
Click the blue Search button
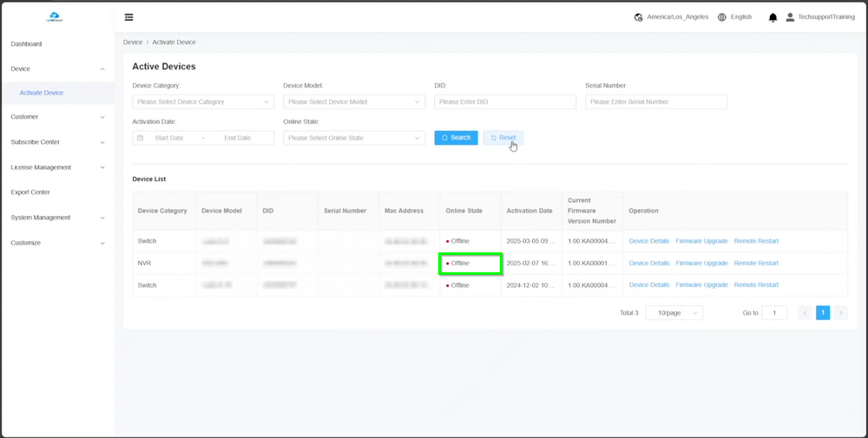point(456,138)
